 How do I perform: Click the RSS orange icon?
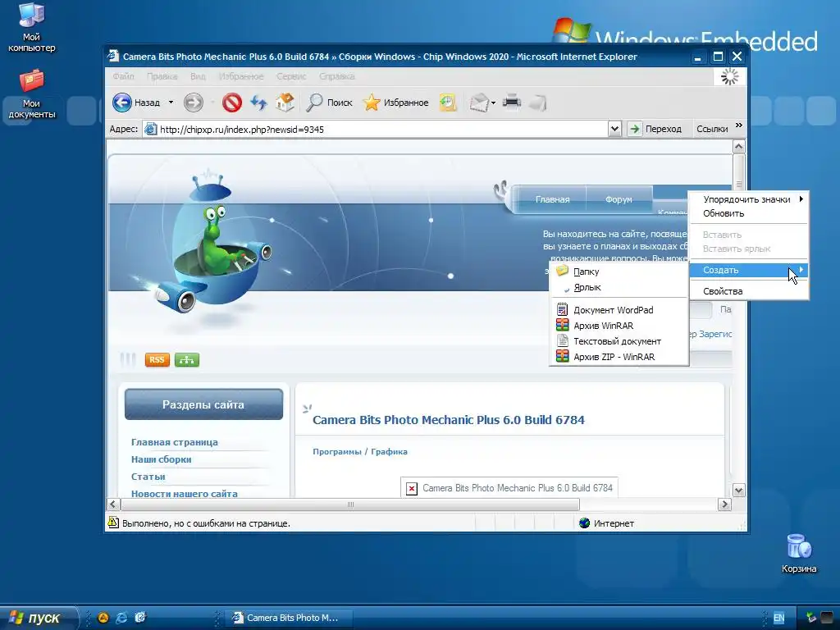click(x=157, y=360)
